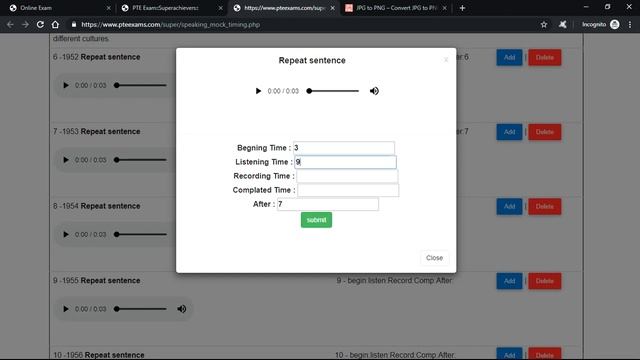Mute the 9 -1955 Repeat sentence audio

pyautogui.click(x=182, y=309)
